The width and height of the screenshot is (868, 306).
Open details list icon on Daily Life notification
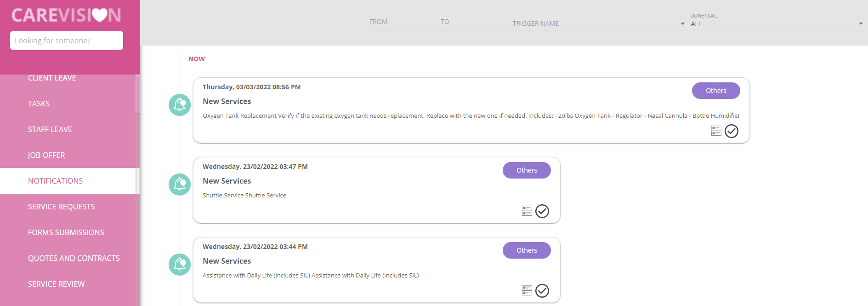click(527, 290)
